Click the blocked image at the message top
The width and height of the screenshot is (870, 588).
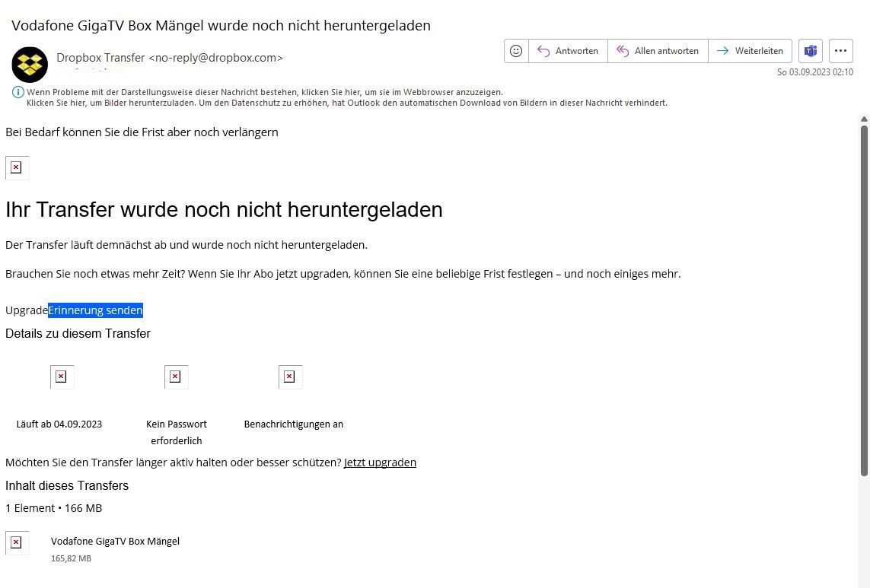pyautogui.click(x=17, y=167)
